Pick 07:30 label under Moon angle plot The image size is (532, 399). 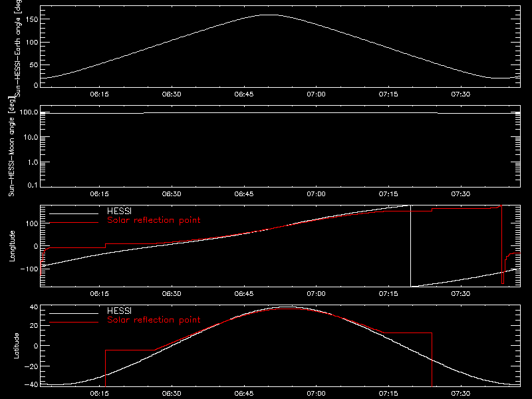461,194
